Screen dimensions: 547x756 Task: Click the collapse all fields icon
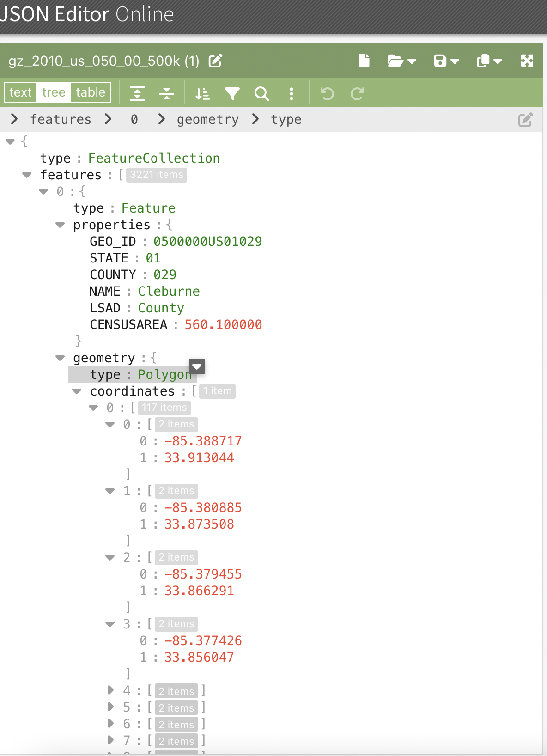(x=167, y=94)
